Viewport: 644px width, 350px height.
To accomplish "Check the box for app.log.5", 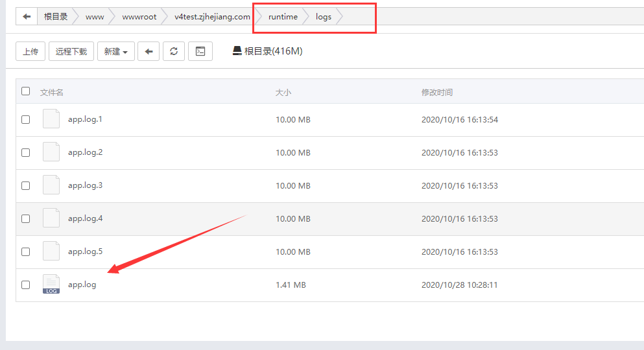I will [x=26, y=252].
